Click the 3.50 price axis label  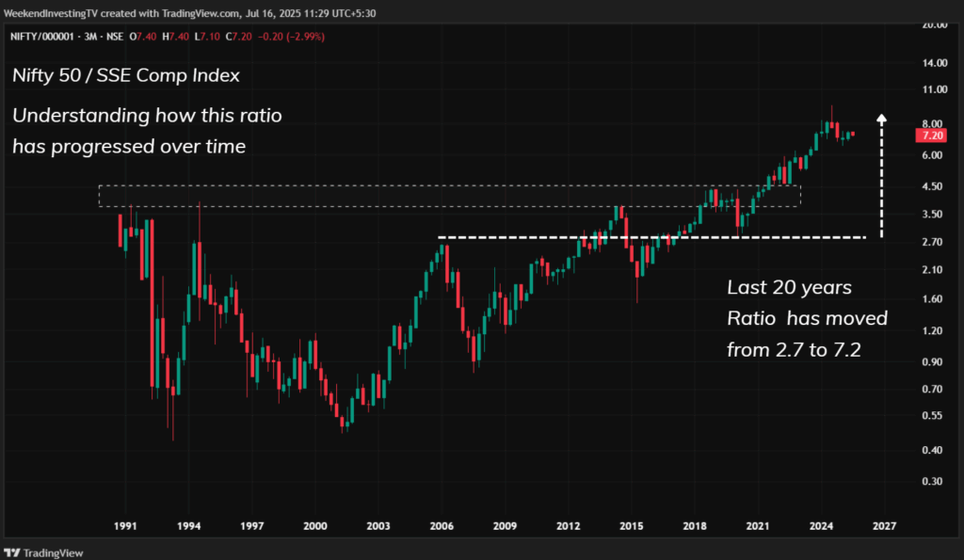click(932, 215)
